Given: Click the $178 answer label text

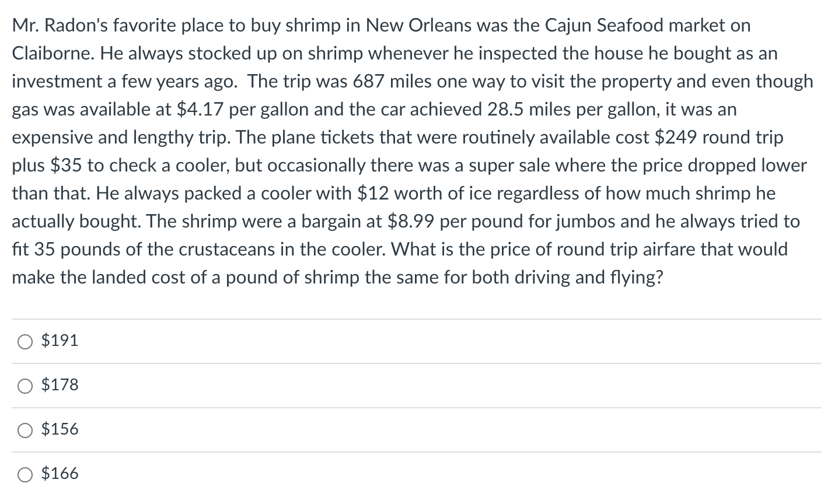Looking at the screenshot, I should (60, 385).
